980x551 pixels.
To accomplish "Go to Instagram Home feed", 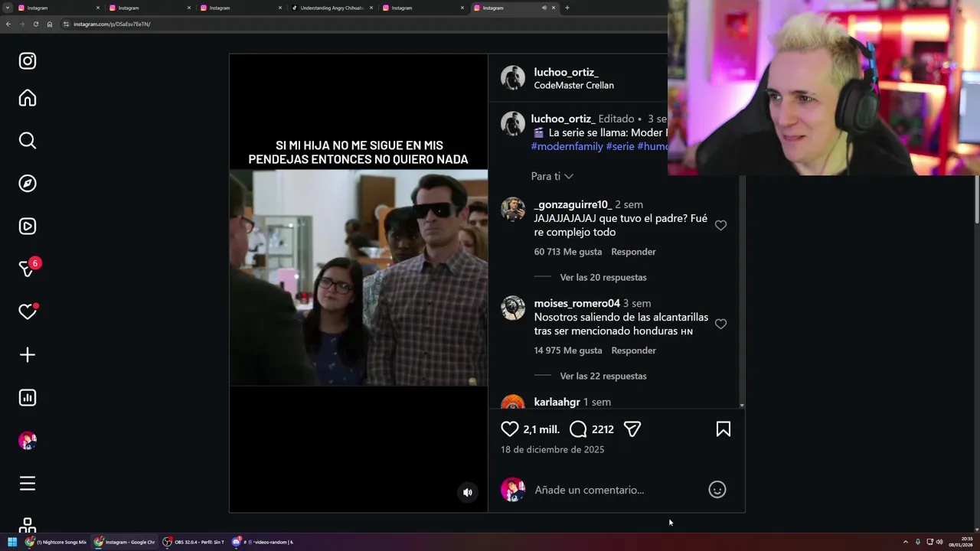I will click(28, 98).
